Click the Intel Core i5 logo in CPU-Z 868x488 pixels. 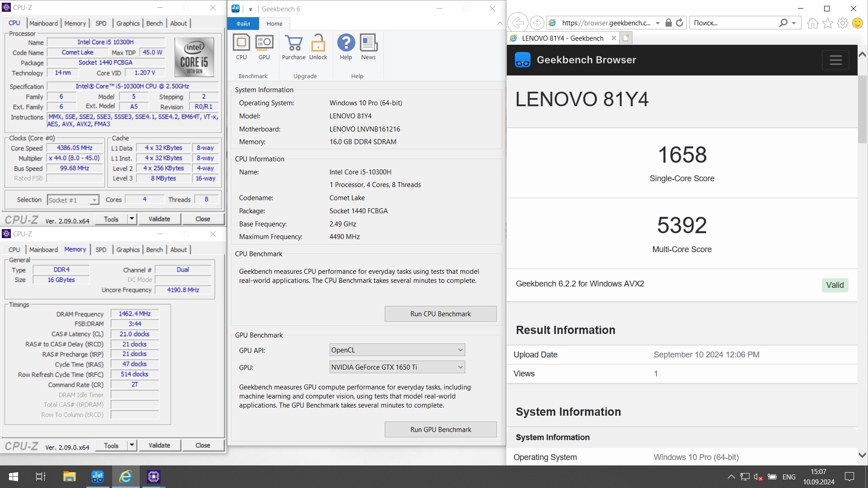click(194, 58)
